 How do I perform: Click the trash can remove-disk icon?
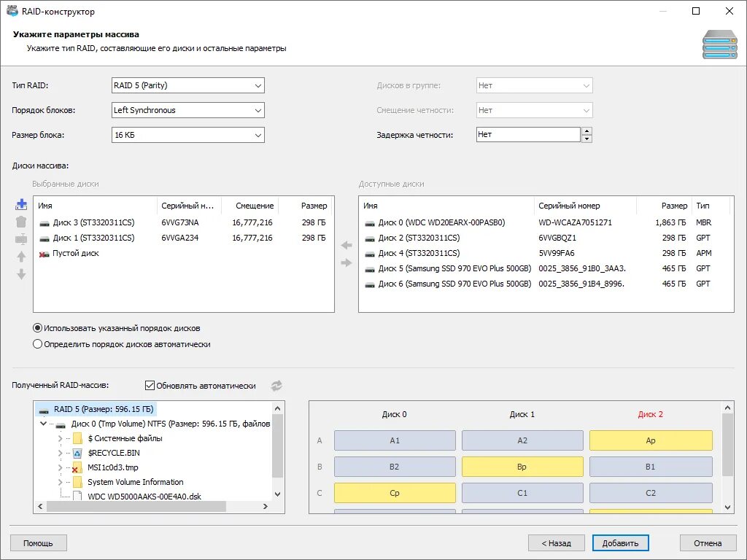click(x=21, y=222)
